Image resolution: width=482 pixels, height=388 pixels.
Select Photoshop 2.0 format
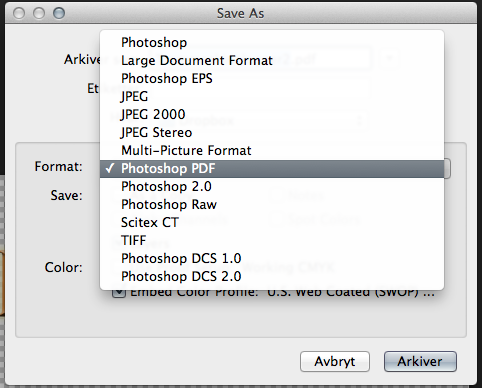272,186
